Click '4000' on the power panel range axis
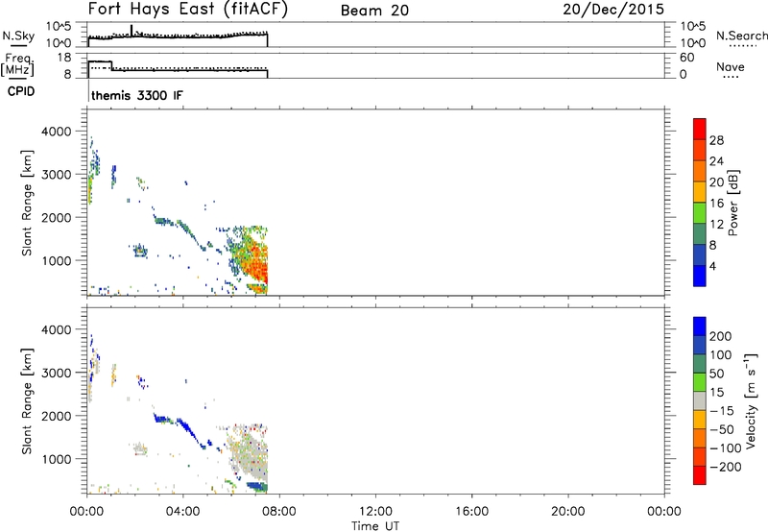The width and height of the screenshot is (768, 532). (57, 132)
